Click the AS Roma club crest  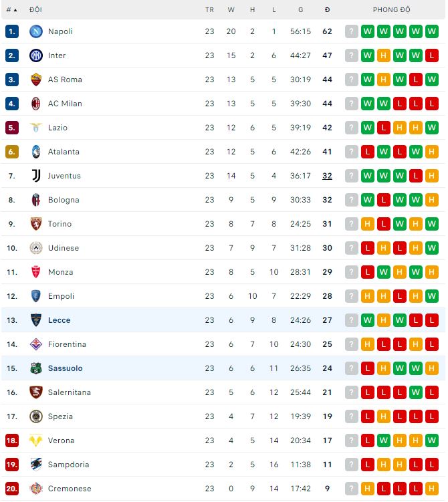[x=35, y=80]
